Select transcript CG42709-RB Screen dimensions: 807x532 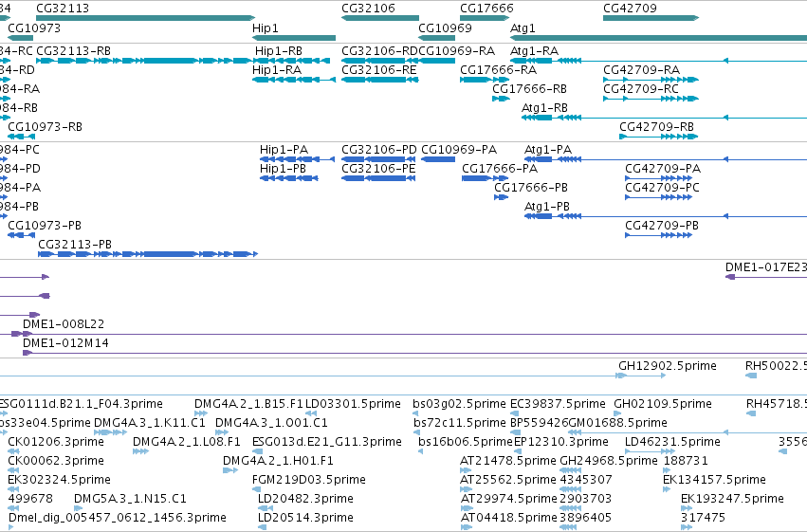coord(659,137)
